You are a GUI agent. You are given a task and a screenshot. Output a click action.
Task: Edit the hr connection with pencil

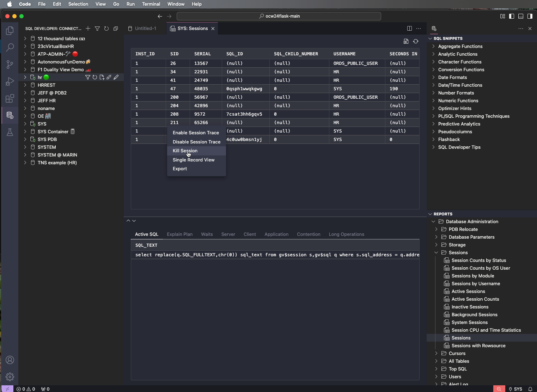coord(116,77)
